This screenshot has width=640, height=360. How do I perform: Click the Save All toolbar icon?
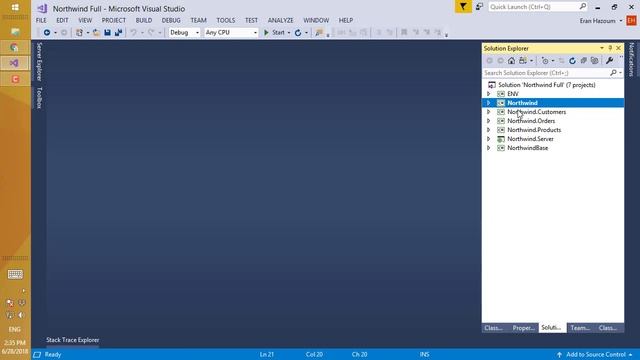(x=118, y=33)
